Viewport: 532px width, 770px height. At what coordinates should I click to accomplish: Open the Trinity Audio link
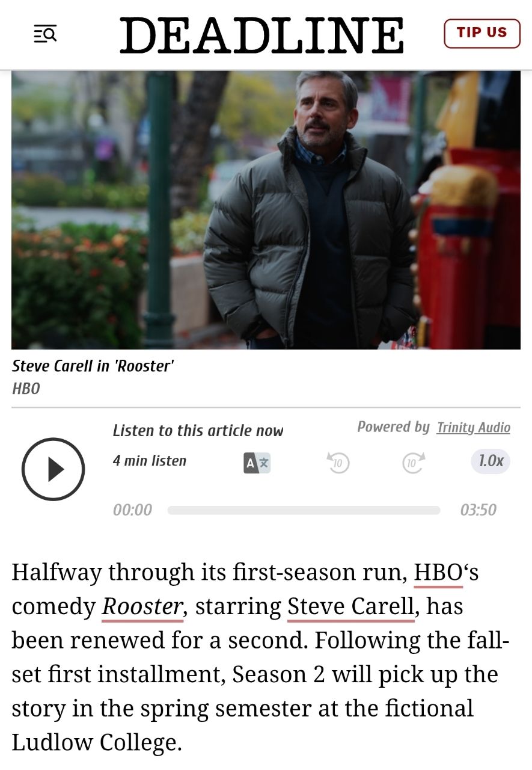[473, 428]
